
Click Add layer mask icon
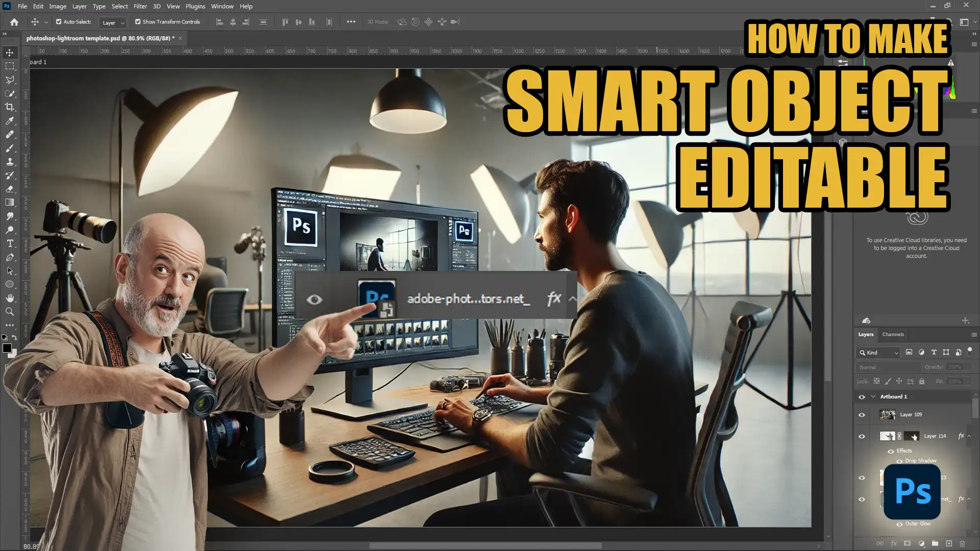click(x=908, y=544)
